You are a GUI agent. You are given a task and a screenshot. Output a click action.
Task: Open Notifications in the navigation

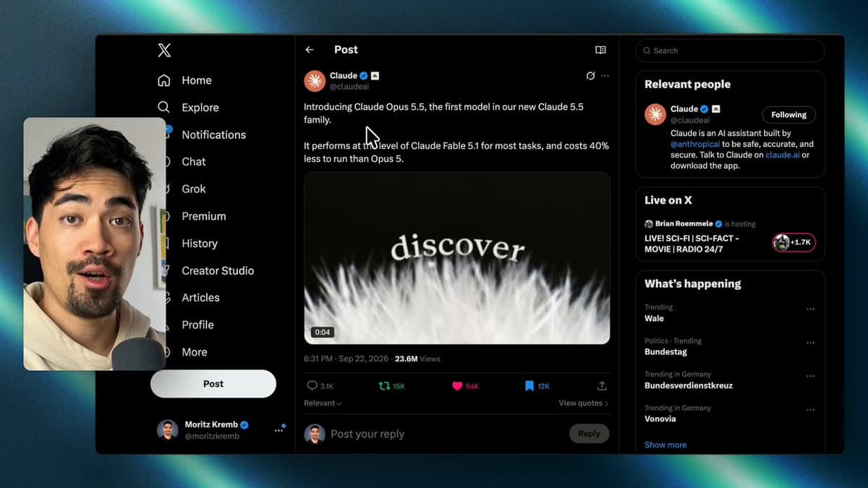click(213, 134)
